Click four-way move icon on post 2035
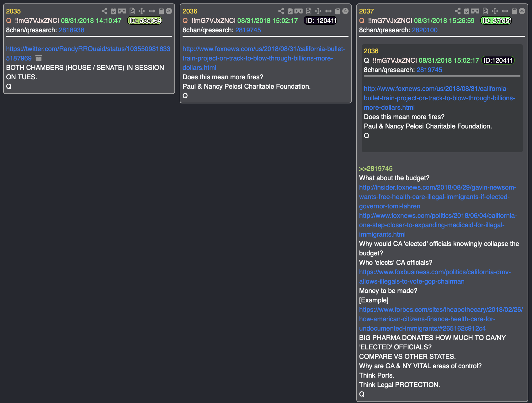This screenshot has width=532, height=403. pyautogui.click(x=141, y=11)
